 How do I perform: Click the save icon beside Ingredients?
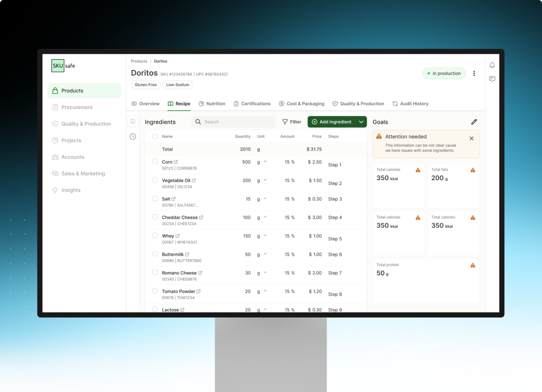tap(133, 121)
